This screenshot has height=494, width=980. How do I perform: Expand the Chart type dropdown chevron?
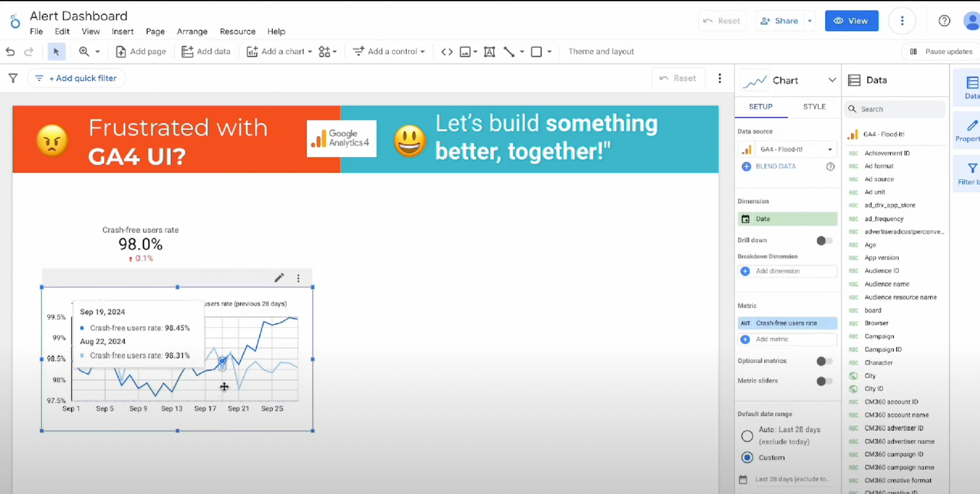tap(832, 80)
